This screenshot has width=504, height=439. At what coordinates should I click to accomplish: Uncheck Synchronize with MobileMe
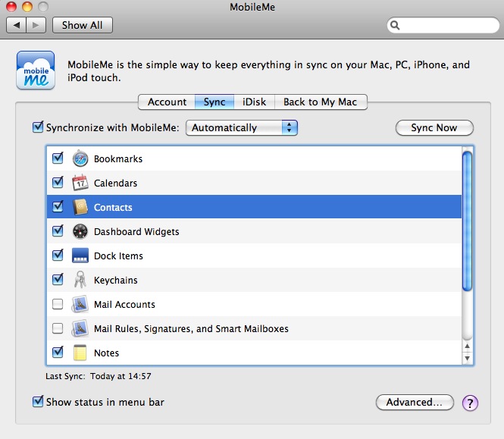click(x=38, y=127)
